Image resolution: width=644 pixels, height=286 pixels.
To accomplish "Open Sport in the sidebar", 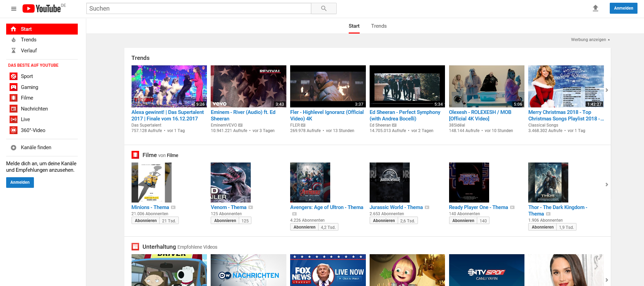I will [x=42, y=76].
